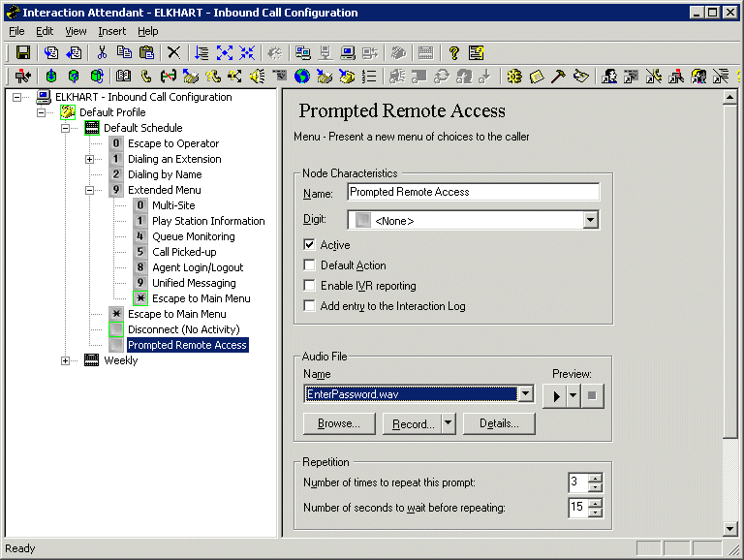
Task: Click the node Name text field
Action: coord(473,192)
